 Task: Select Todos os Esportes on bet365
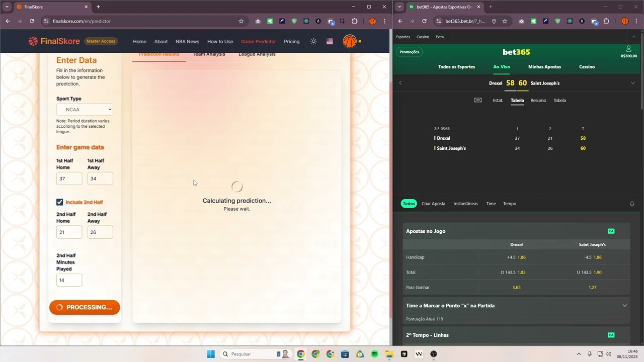pyautogui.click(x=456, y=67)
